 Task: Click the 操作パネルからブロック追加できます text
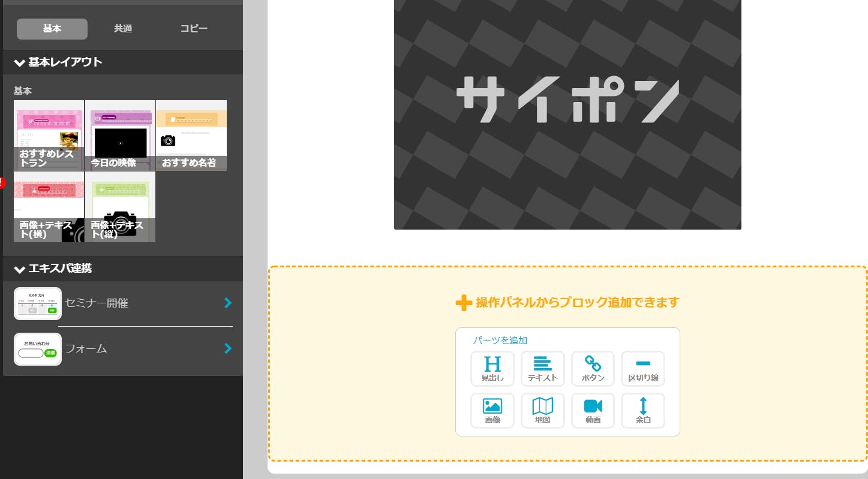click(x=577, y=303)
